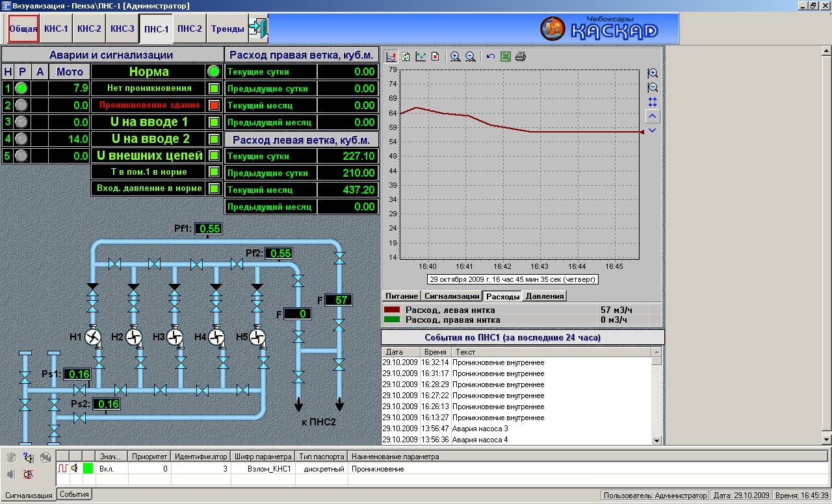832x504 pixels.
Task: Zoom out the chart horizontally from toolbar
Action: click(470, 57)
